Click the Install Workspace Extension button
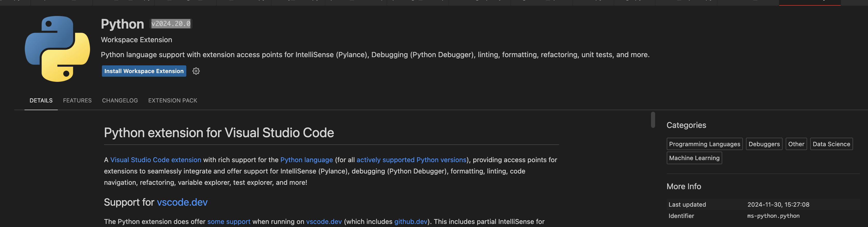This screenshot has height=227, width=868. pos(144,71)
